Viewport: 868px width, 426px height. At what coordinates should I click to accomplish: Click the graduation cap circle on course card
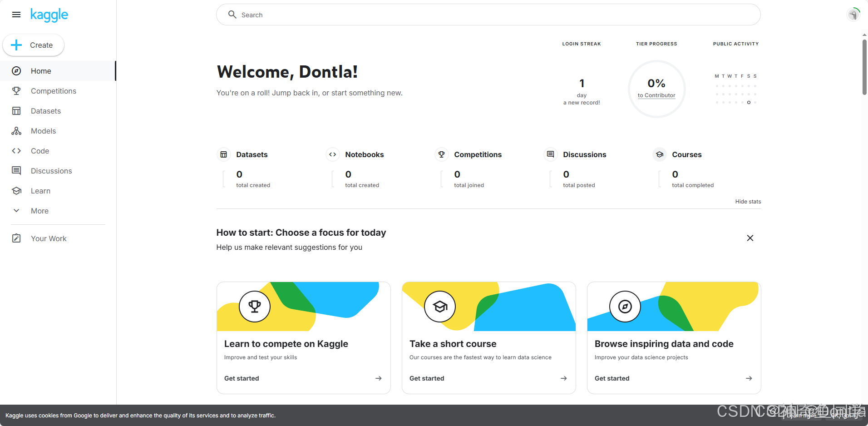[440, 307]
